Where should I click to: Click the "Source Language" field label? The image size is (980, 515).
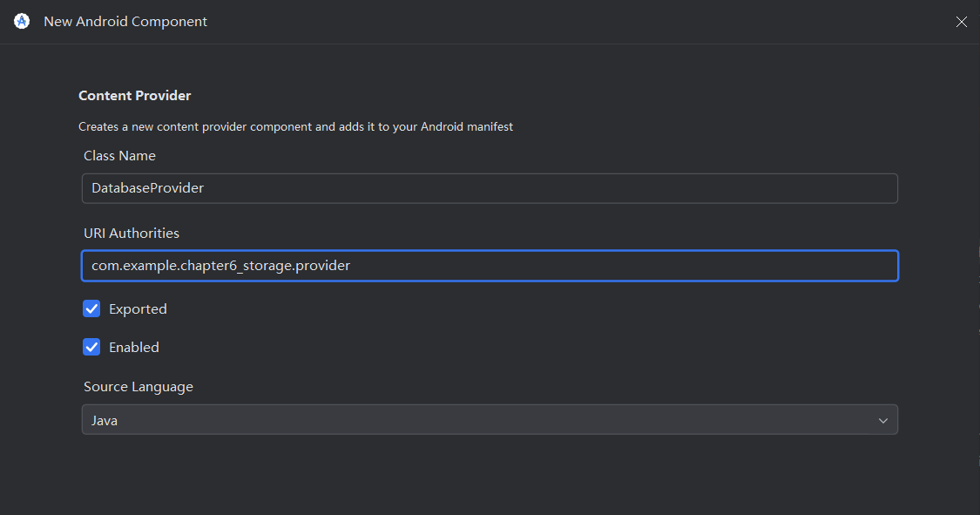[x=139, y=387]
